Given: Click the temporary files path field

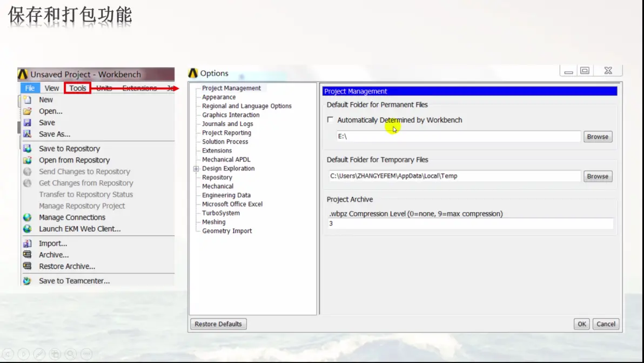Looking at the screenshot, I should (x=455, y=176).
